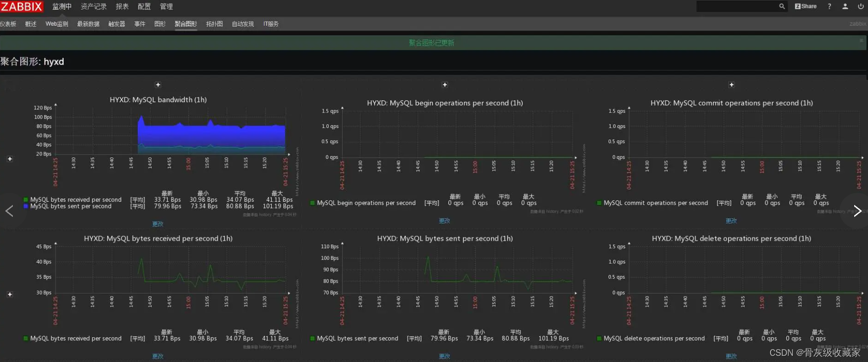Add column above commit operations graph
This screenshot has height=362, width=868.
(x=732, y=85)
